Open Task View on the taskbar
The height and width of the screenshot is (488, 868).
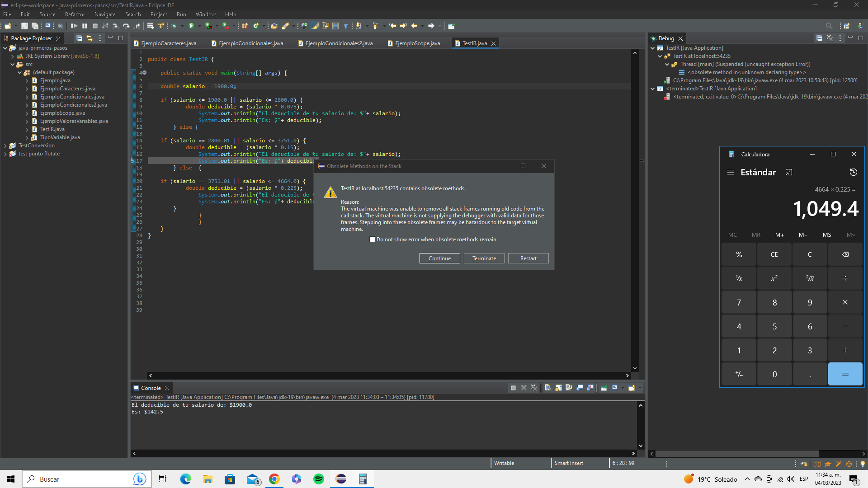pyautogui.click(x=163, y=479)
